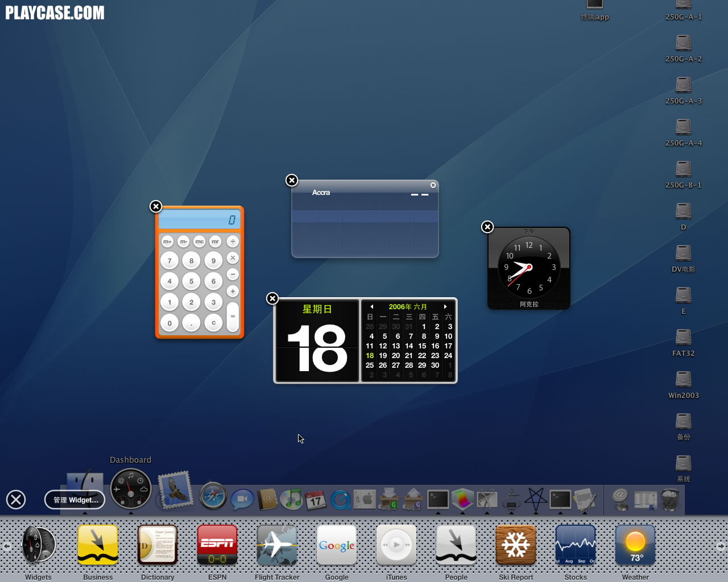Click the calculator's multiply key

(x=233, y=257)
